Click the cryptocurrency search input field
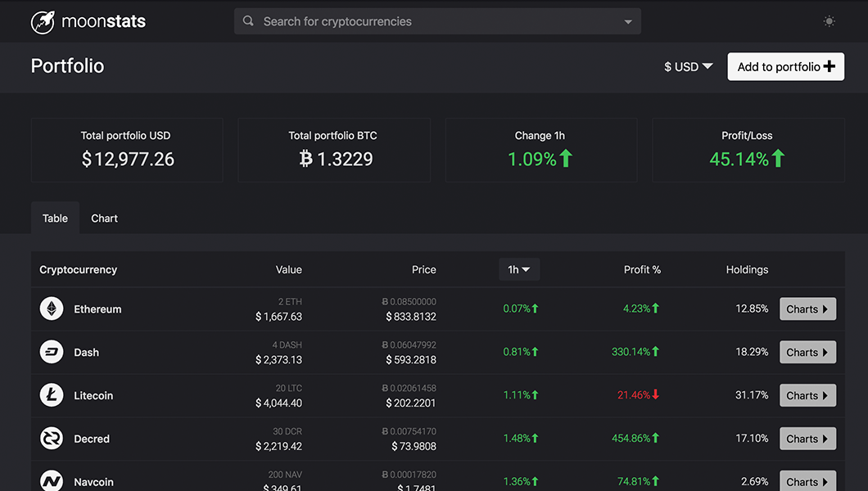This screenshot has height=491, width=868. pos(409,20)
